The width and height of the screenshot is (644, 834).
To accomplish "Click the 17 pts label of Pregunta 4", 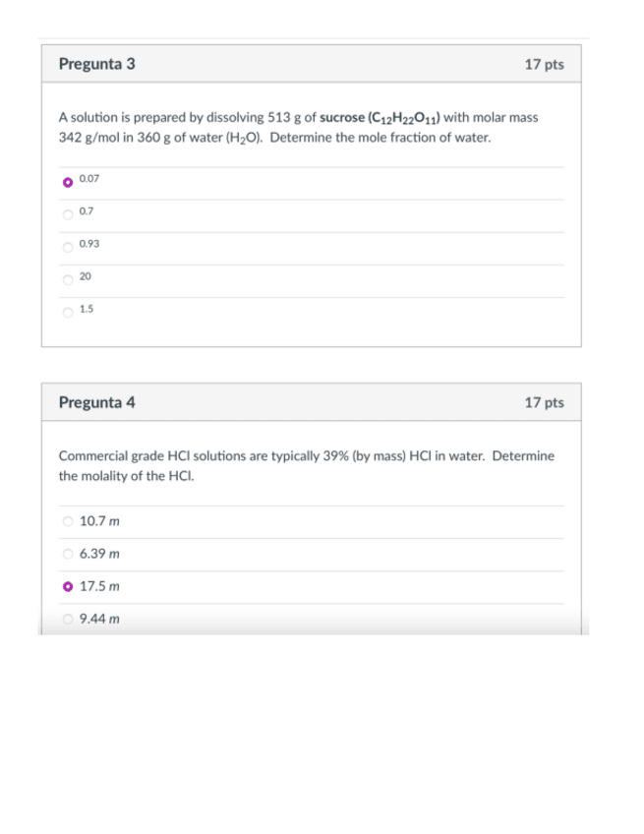I will tap(544, 403).
